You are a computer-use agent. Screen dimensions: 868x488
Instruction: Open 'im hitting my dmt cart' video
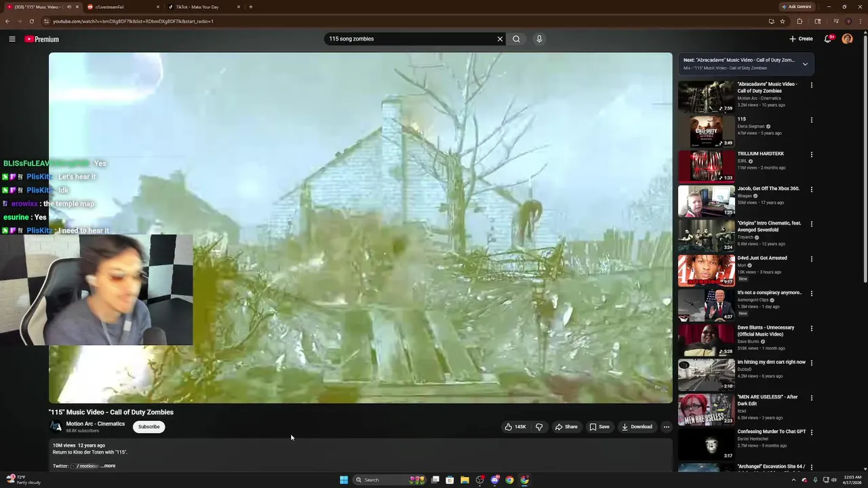[772, 362]
